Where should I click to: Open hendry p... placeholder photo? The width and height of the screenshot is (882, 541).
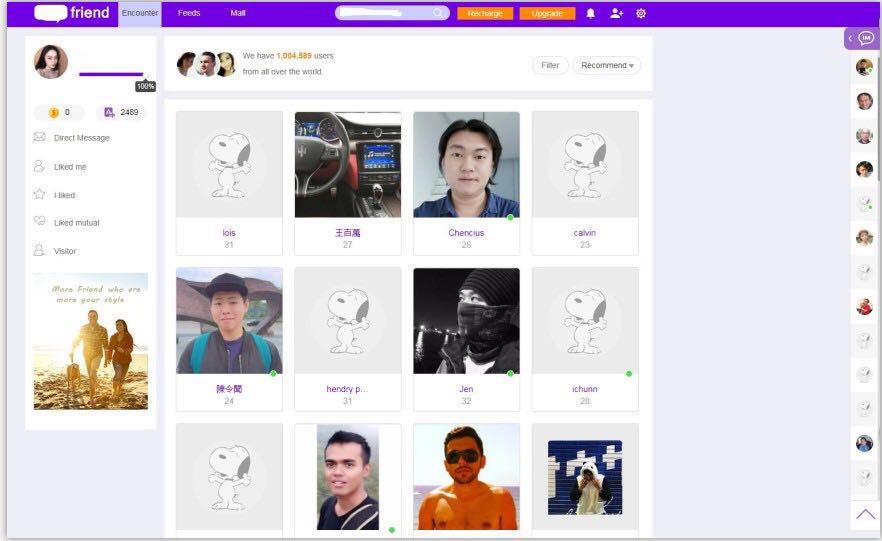pos(348,321)
